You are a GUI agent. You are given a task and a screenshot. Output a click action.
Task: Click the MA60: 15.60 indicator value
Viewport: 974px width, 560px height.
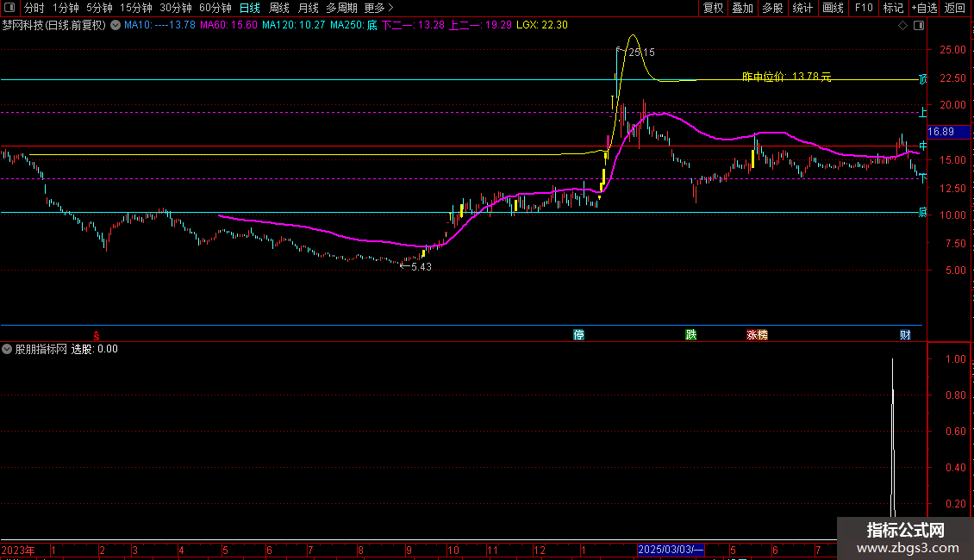pyautogui.click(x=228, y=25)
